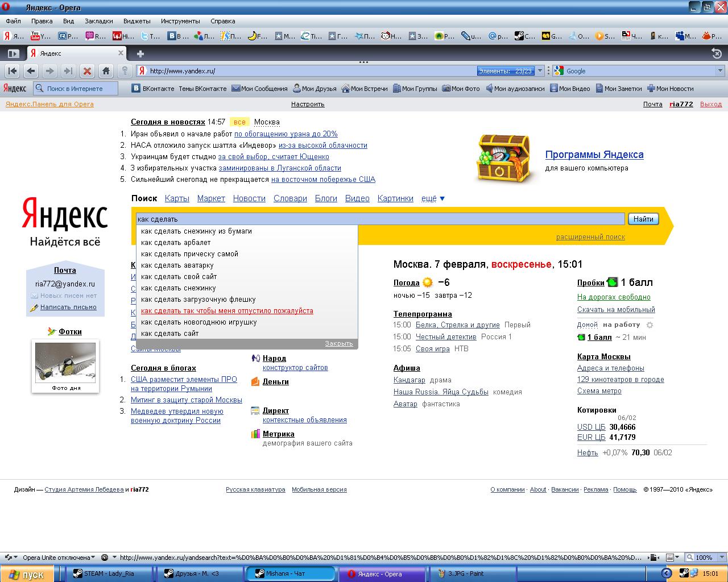Switch route direction to 'на работу'
The image size is (728, 582).
(622, 325)
